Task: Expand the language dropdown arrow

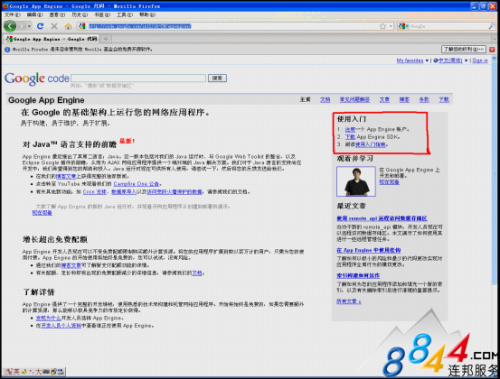Action: coord(466,60)
